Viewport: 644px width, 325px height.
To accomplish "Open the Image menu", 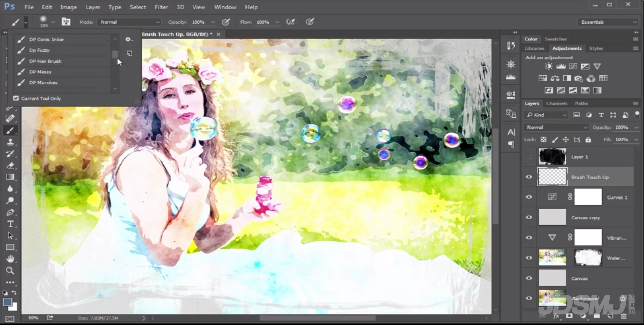I will coord(68,7).
